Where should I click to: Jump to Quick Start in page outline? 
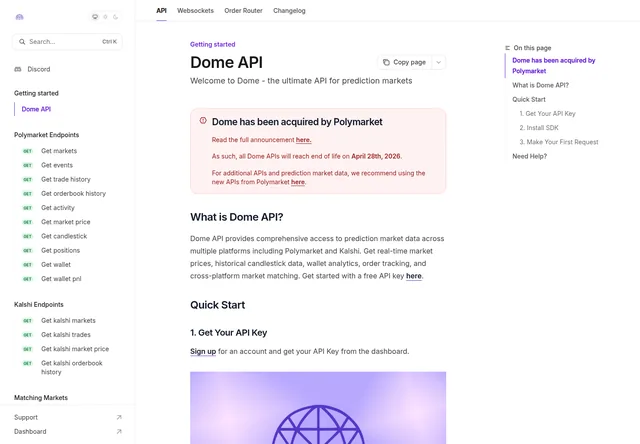(x=529, y=99)
